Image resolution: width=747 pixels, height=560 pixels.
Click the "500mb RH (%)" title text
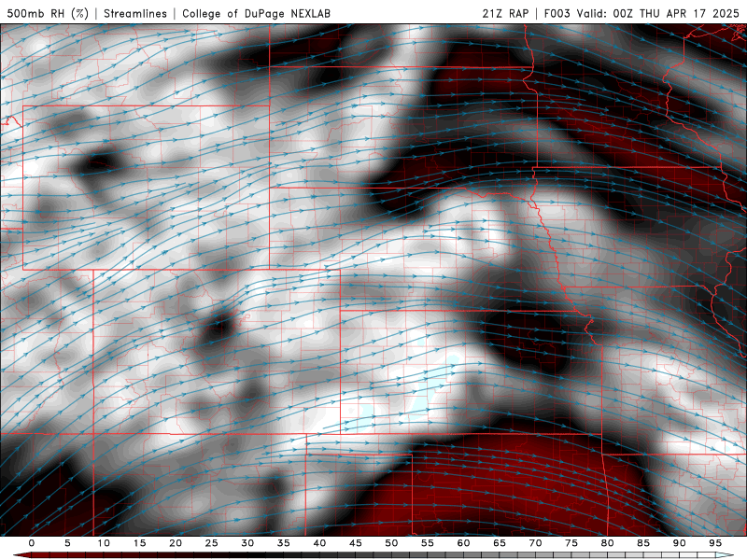pos(48,13)
